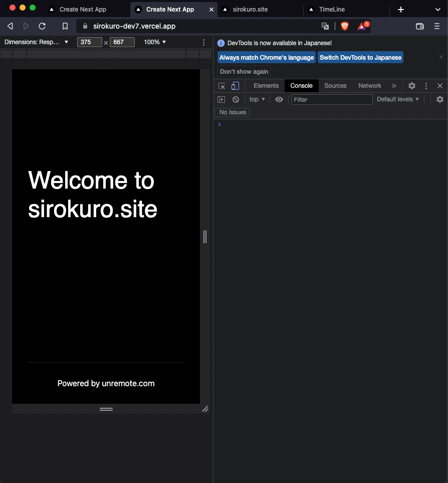Open DevTools settings gear
The image size is (448, 483).
(x=412, y=86)
